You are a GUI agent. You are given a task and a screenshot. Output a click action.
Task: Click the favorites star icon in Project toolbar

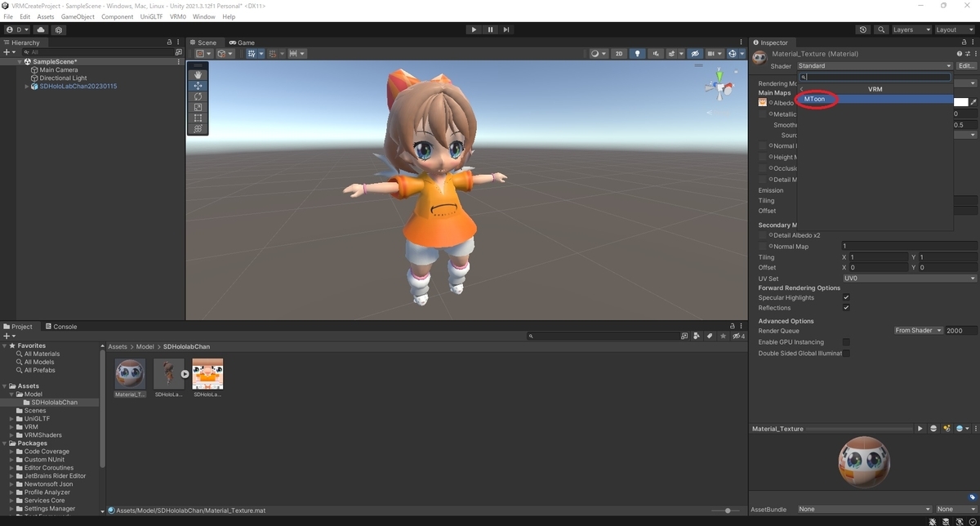click(723, 336)
